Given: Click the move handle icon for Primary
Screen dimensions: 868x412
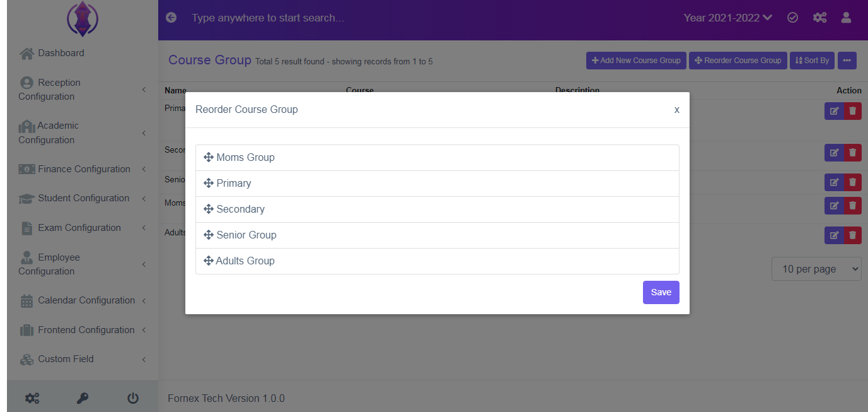Looking at the screenshot, I should click(209, 184).
